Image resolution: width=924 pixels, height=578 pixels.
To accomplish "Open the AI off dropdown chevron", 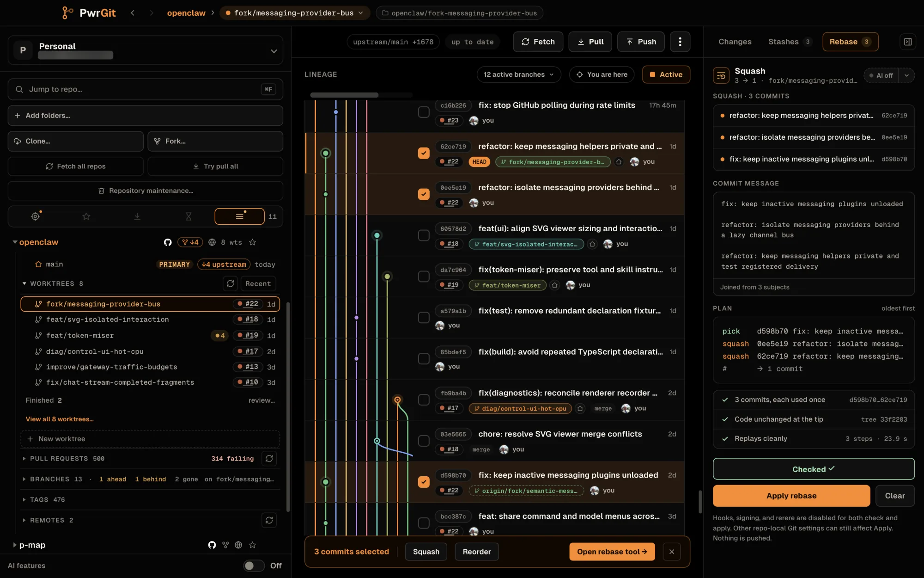I will tap(906, 75).
